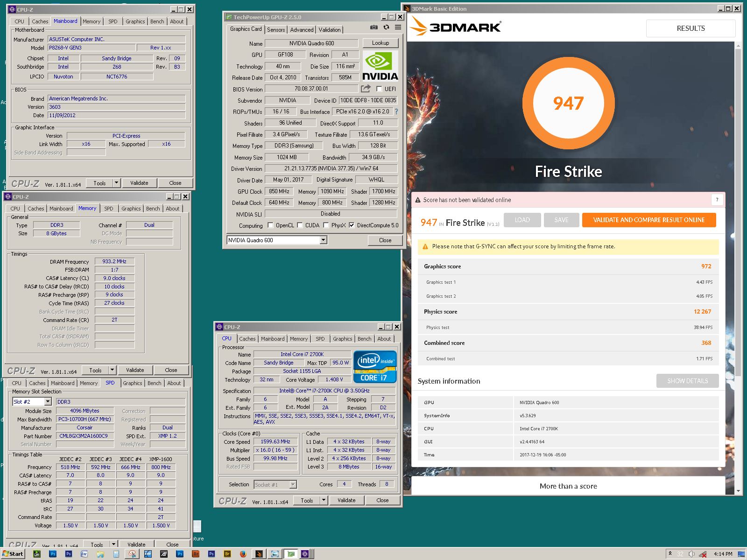Click the More than a score banner
The width and height of the screenshot is (747, 560).
pyautogui.click(x=568, y=486)
